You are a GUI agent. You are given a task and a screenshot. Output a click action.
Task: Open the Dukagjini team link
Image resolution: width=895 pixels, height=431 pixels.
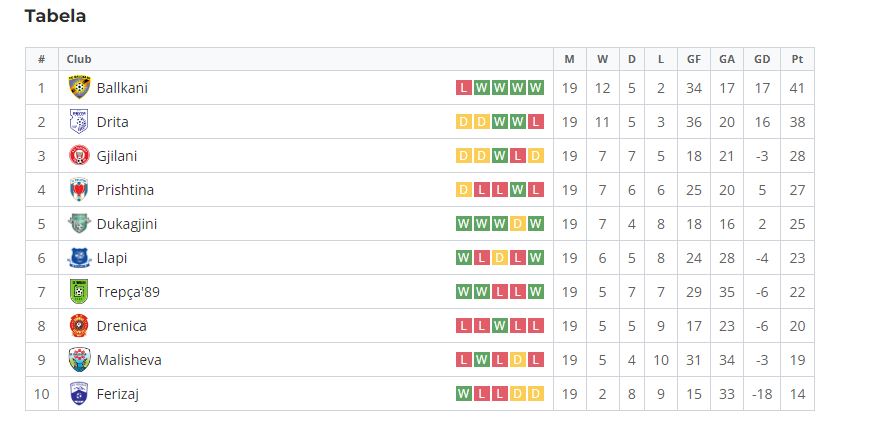coord(127,224)
